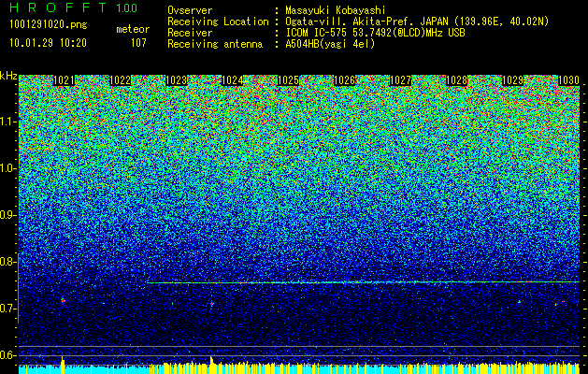Screen dimensions: 588x374
Task: Click the 0.9 frequency axis label
Action: point(8,215)
